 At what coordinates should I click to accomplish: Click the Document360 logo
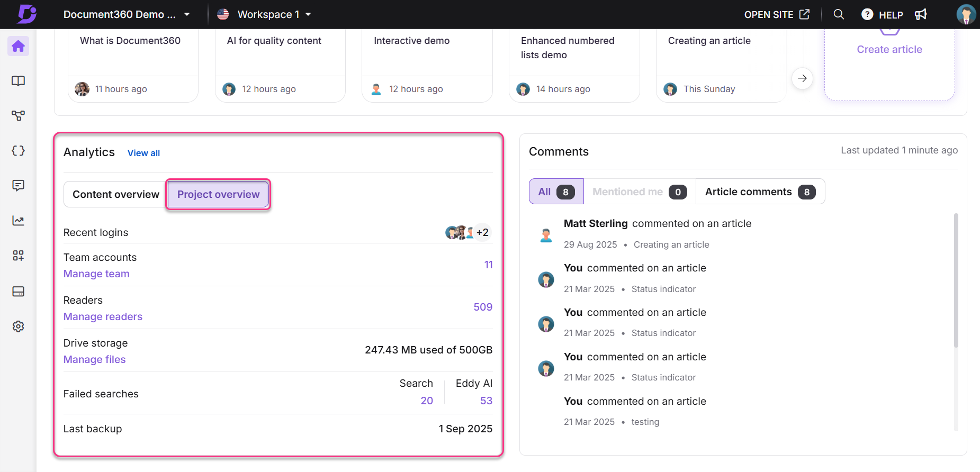pos(26,14)
